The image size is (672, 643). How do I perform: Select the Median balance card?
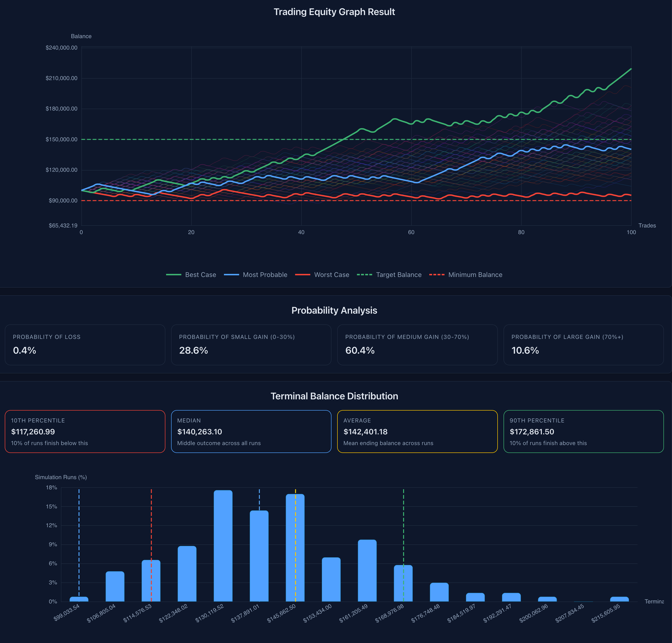[x=251, y=432]
